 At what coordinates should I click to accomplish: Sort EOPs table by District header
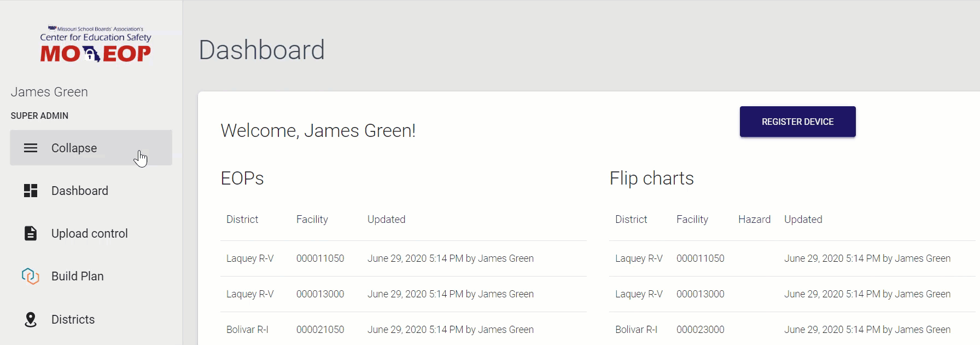click(242, 220)
